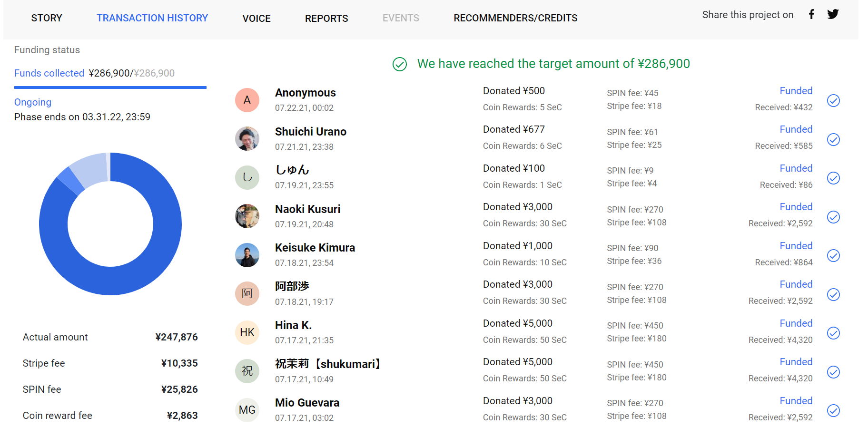Click the Ongoing phase link

(x=33, y=102)
